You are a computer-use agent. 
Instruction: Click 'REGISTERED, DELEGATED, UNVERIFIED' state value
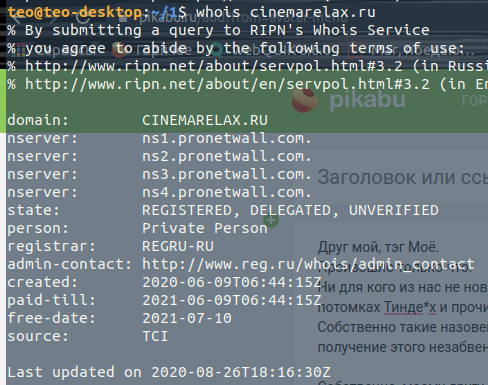[x=290, y=210]
